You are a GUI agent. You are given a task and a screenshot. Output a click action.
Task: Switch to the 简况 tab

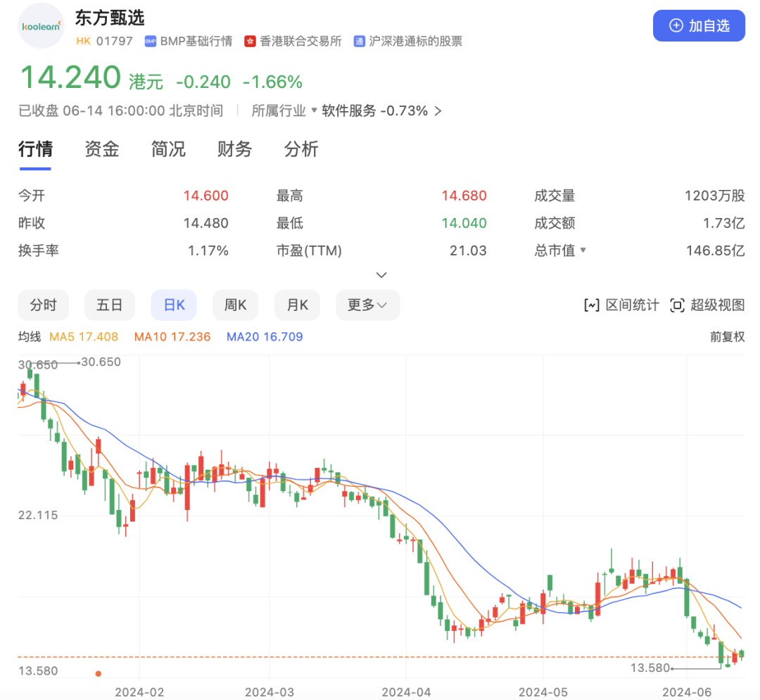(168, 149)
